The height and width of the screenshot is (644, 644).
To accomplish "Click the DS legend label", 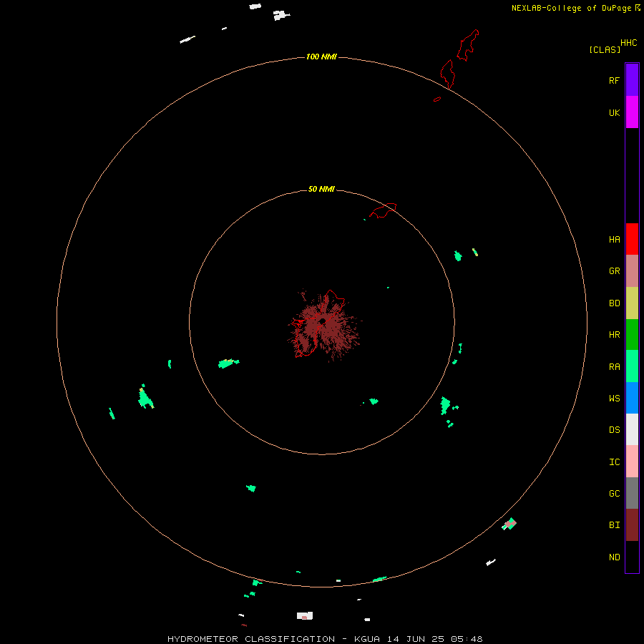I will (x=614, y=430).
